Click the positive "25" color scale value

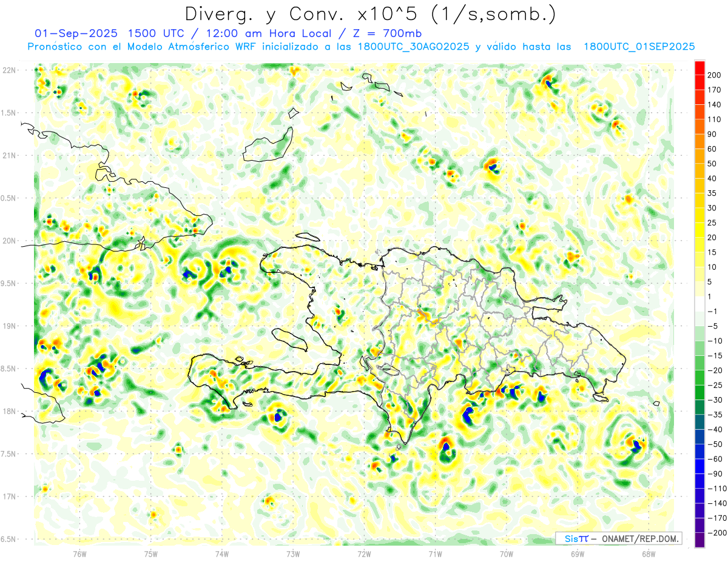(713, 222)
